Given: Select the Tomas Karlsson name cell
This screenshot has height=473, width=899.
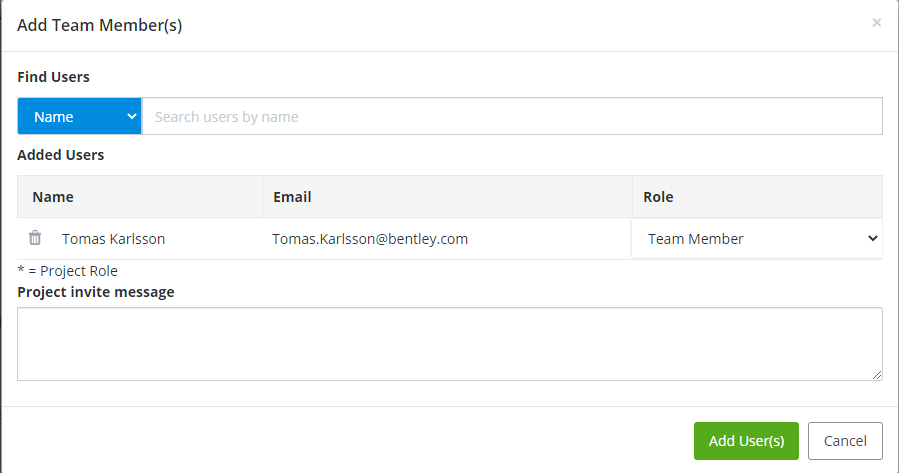Looking at the screenshot, I should click(114, 239).
